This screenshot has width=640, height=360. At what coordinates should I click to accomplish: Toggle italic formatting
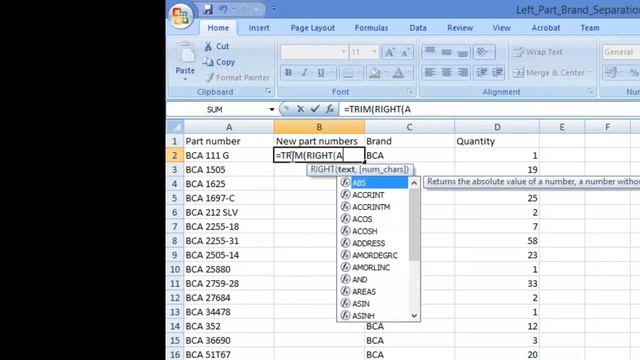[x=304, y=73]
